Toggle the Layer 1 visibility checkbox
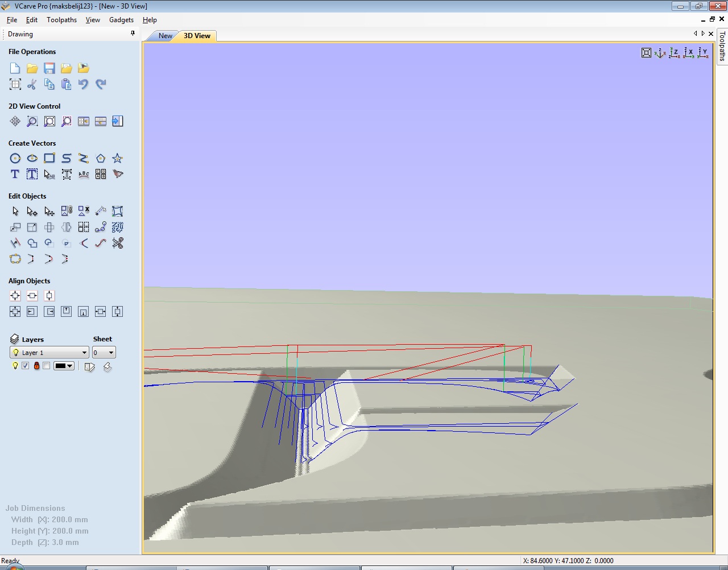Image resolution: width=728 pixels, height=570 pixels. 25,366
